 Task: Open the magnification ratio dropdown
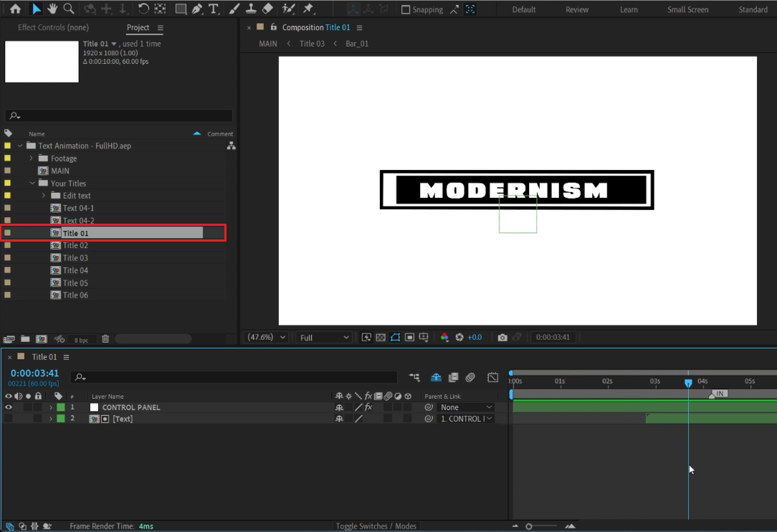click(x=267, y=337)
